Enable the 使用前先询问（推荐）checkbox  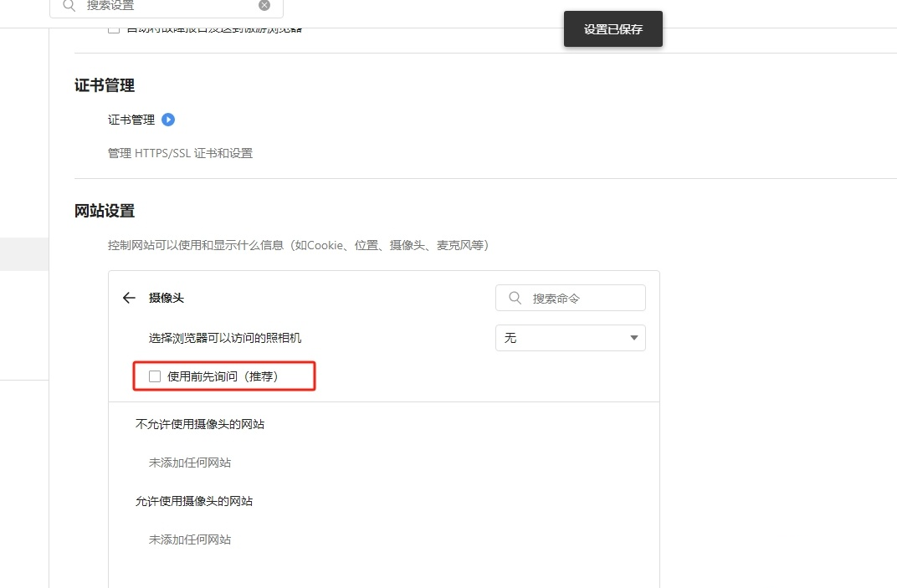155,376
